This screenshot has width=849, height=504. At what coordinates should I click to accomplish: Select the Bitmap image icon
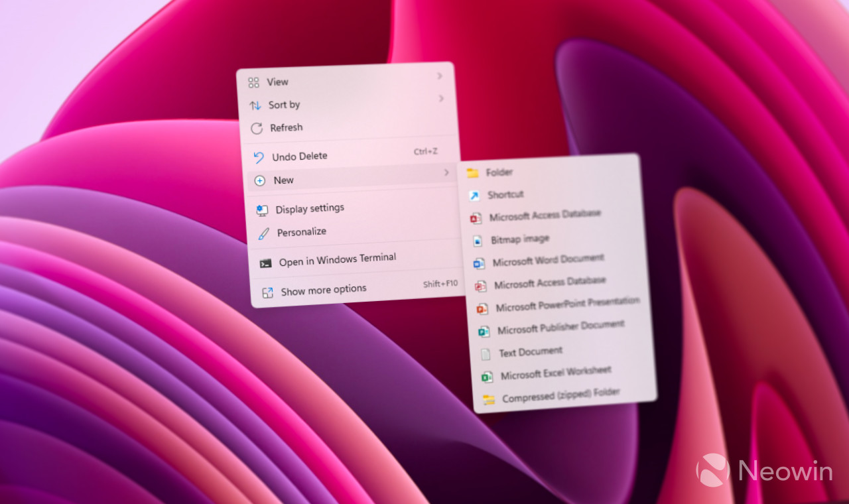pyautogui.click(x=476, y=240)
